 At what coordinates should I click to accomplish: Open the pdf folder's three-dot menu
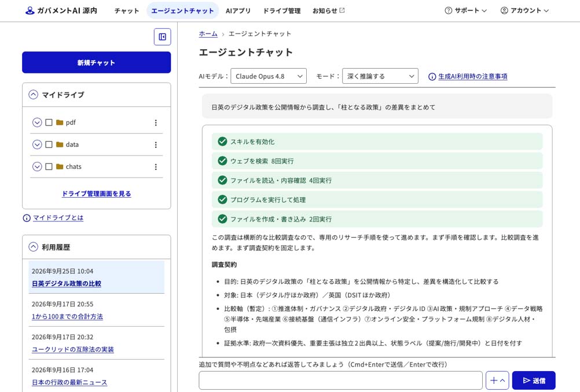click(x=156, y=123)
